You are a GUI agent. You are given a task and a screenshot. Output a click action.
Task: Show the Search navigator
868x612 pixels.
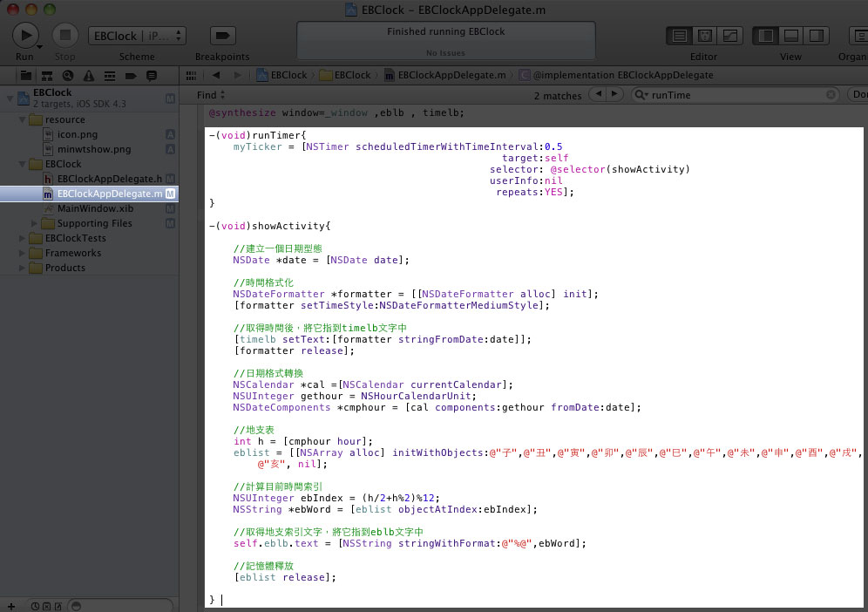[68, 76]
